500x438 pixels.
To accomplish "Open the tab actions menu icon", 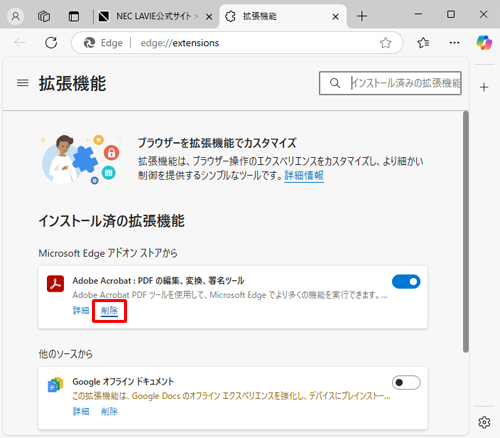I will click(74, 16).
